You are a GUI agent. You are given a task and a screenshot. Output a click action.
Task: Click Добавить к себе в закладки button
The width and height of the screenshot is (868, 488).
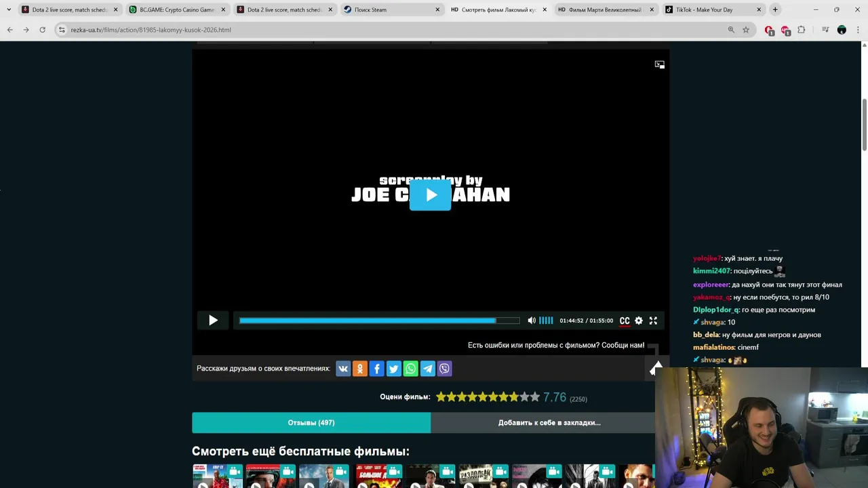pyautogui.click(x=549, y=422)
